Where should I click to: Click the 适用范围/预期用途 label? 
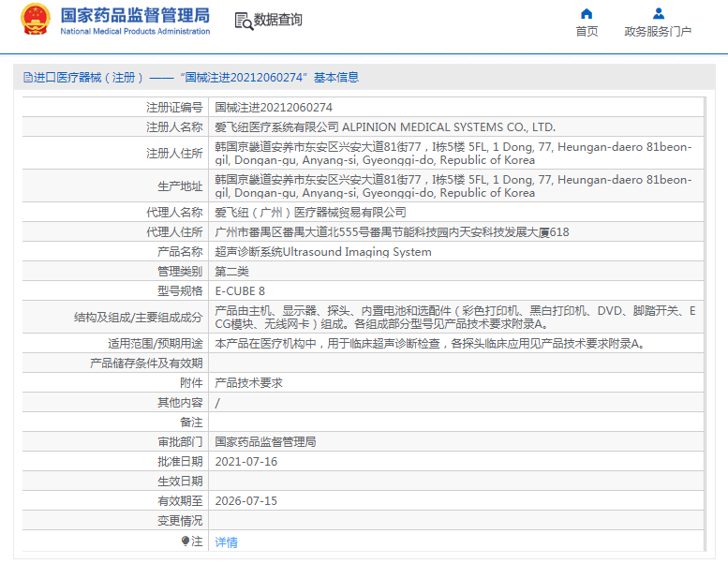(x=156, y=344)
